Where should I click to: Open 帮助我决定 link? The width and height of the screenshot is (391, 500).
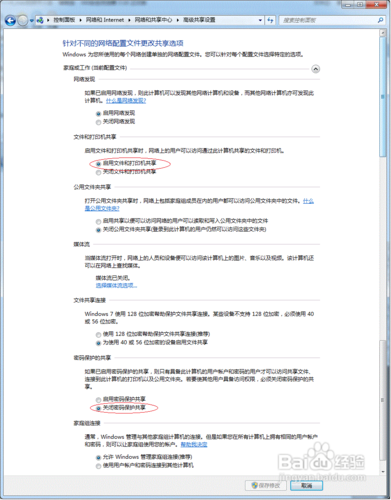tap(194, 444)
